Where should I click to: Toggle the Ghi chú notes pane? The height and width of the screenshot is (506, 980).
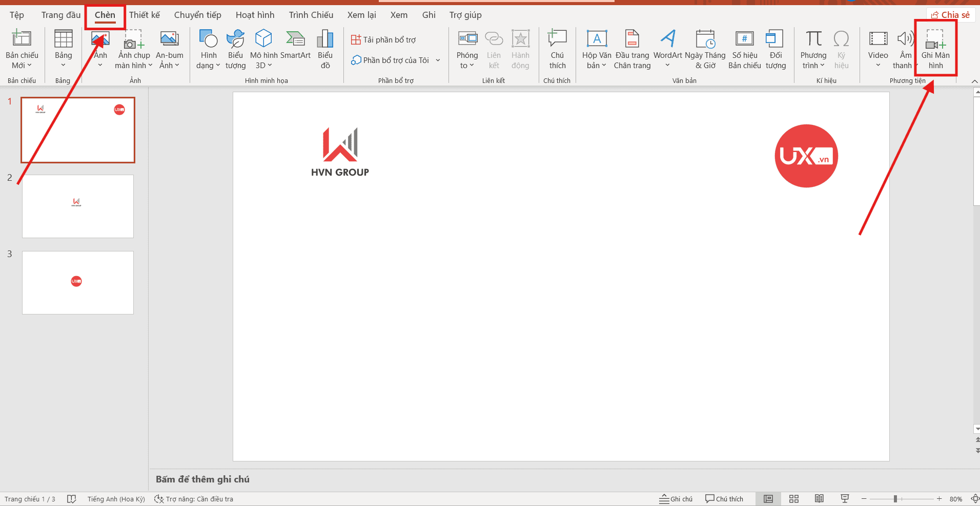coord(676,499)
